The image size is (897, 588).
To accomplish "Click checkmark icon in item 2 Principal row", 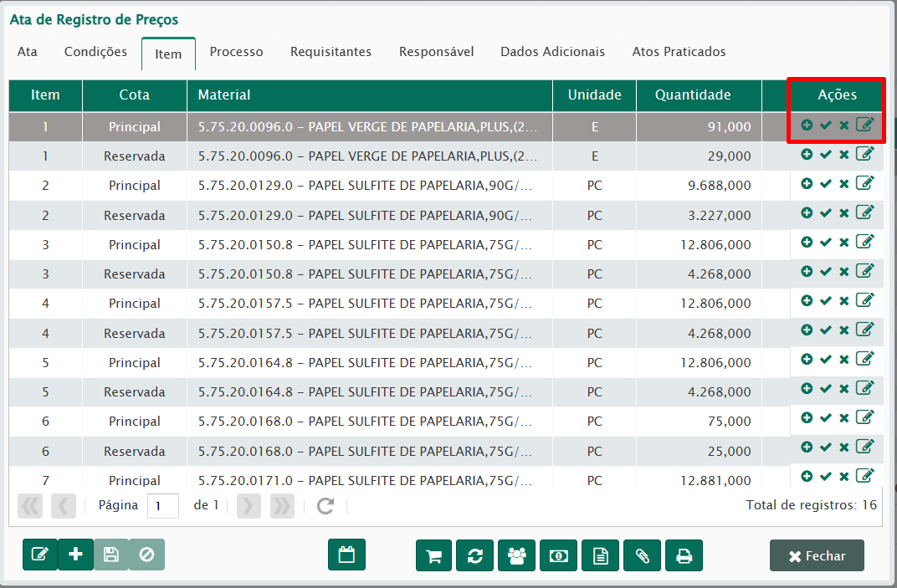I will coord(825,183).
